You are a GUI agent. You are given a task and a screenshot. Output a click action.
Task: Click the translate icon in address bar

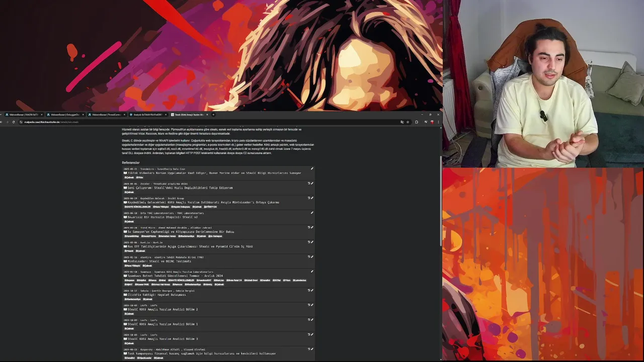(402, 122)
